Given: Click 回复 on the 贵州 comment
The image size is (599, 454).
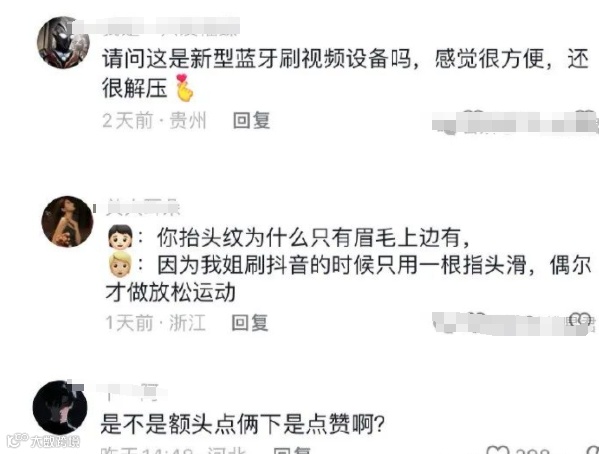Looking at the screenshot, I should point(251,121).
